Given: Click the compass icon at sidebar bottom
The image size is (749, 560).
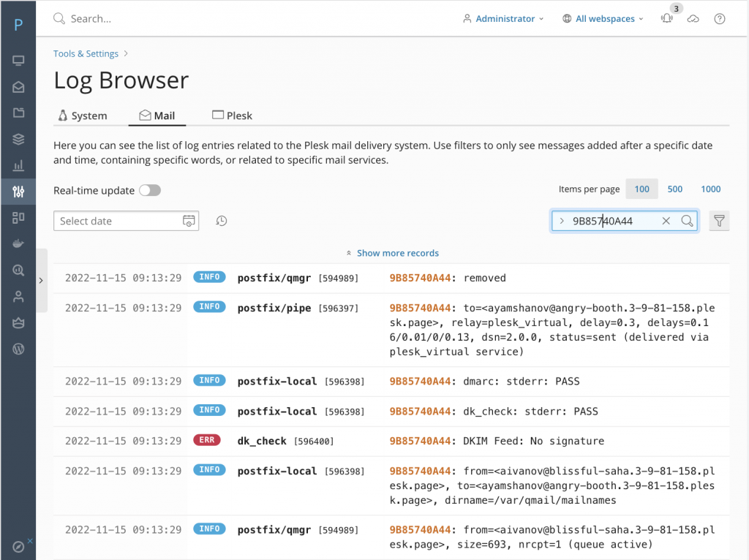Looking at the screenshot, I should [x=18, y=547].
